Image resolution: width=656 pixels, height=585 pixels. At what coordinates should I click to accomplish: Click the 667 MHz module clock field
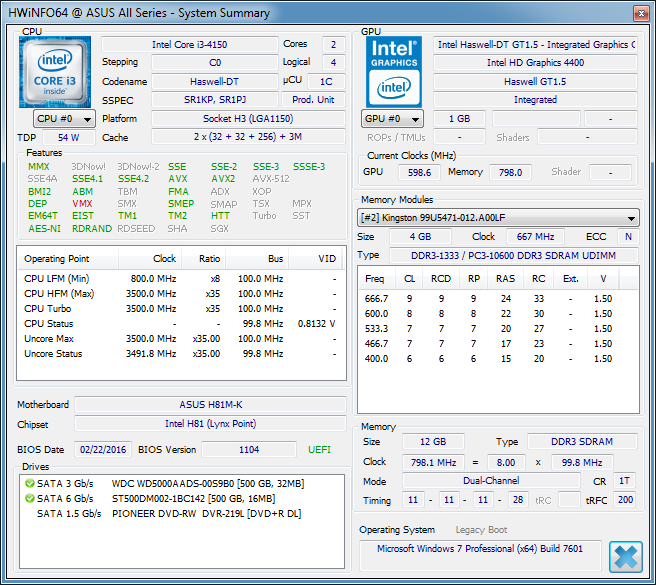click(535, 237)
